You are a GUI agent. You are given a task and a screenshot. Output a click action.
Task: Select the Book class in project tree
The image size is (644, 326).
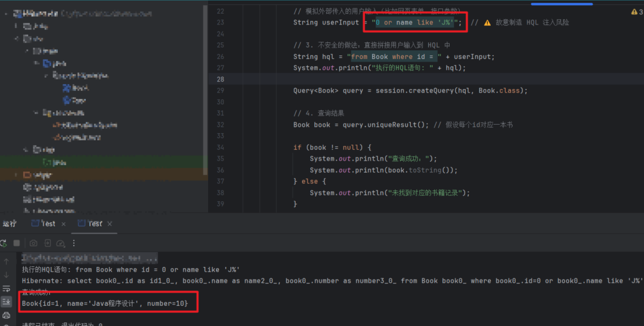(x=76, y=88)
